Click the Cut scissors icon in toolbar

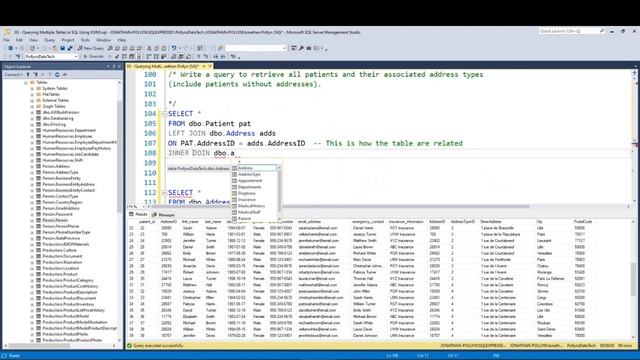pos(149,48)
